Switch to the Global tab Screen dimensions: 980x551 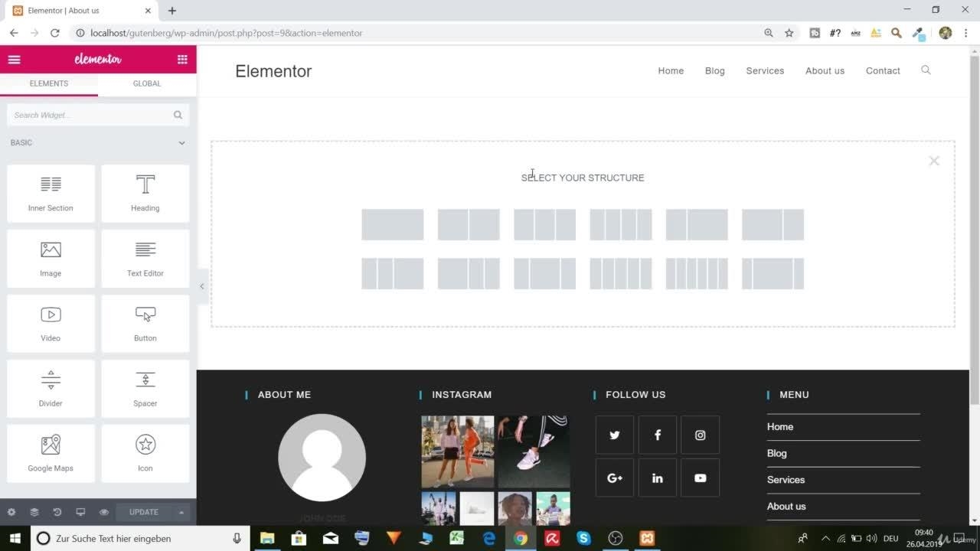coord(147,83)
